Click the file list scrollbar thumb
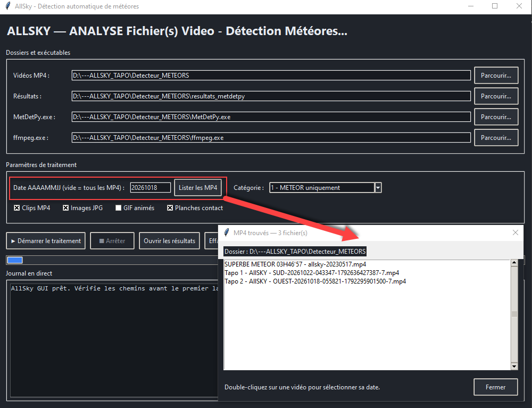Image resolution: width=532 pixels, height=408 pixels. 514,314
